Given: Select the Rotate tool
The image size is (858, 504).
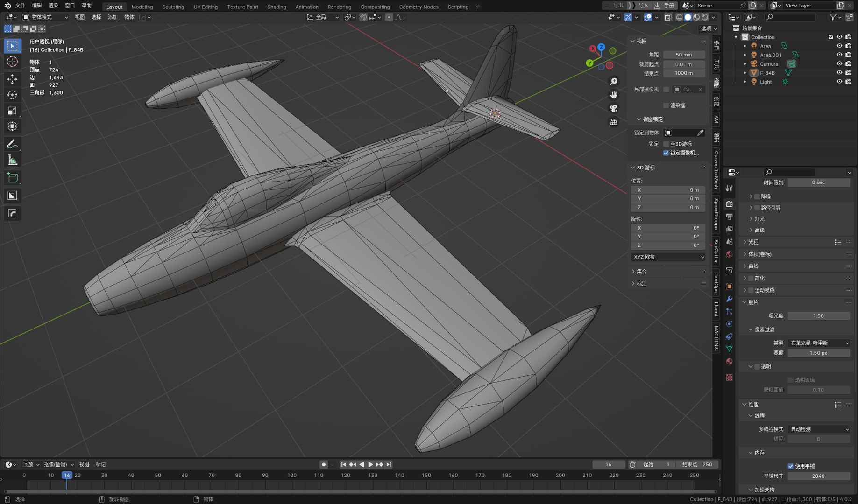Looking at the screenshot, I should [13, 95].
